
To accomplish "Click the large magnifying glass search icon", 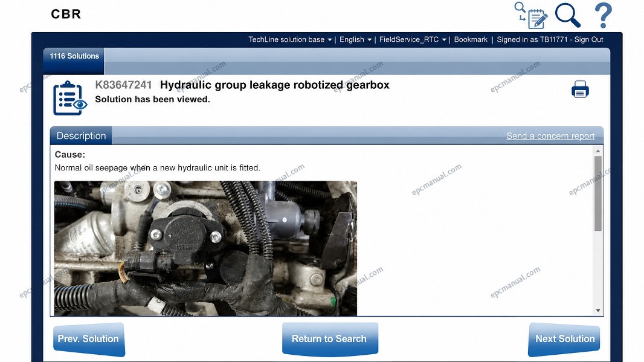I will tap(568, 15).
